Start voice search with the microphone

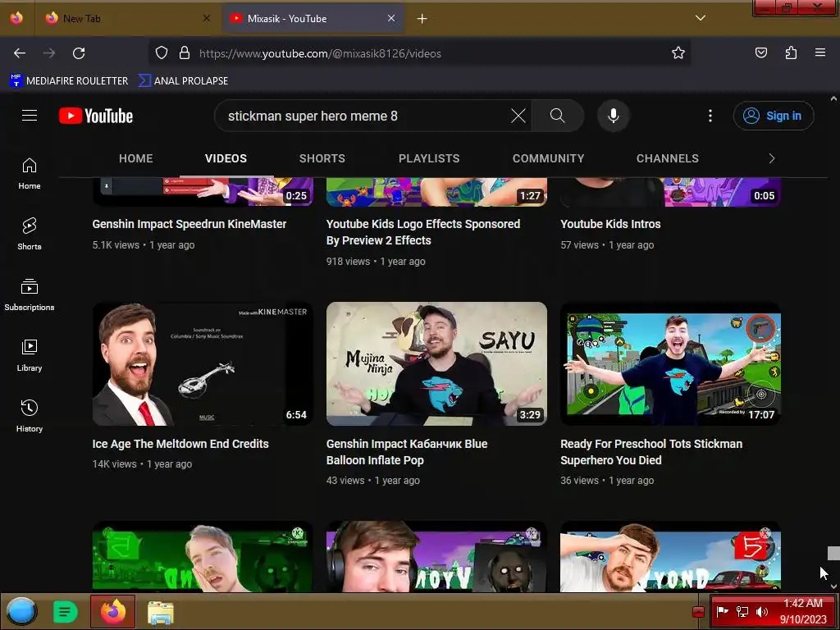coord(614,116)
